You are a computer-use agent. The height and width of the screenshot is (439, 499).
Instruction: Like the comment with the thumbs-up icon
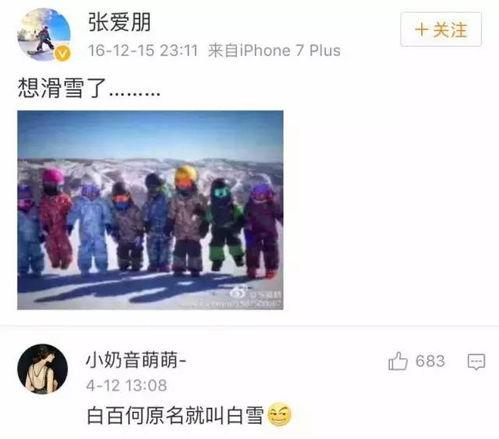pyautogui.click(x=398, y=361)
